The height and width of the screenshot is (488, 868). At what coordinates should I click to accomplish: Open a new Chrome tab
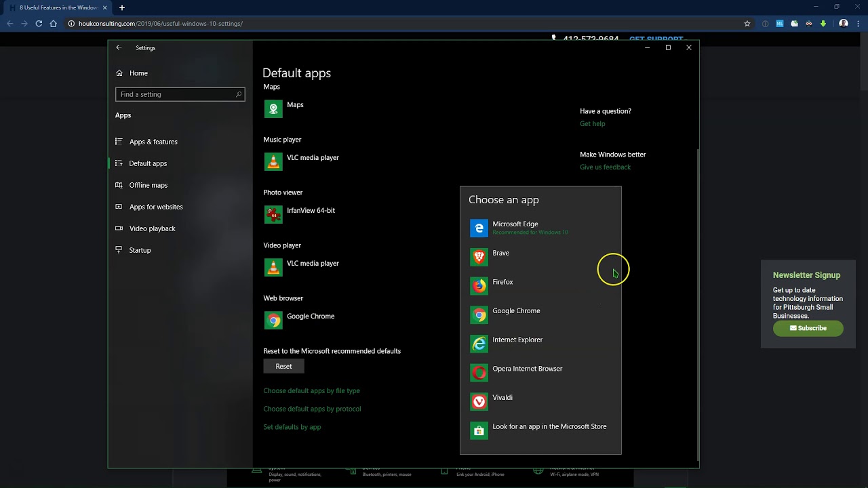click(x=122, y=7)
